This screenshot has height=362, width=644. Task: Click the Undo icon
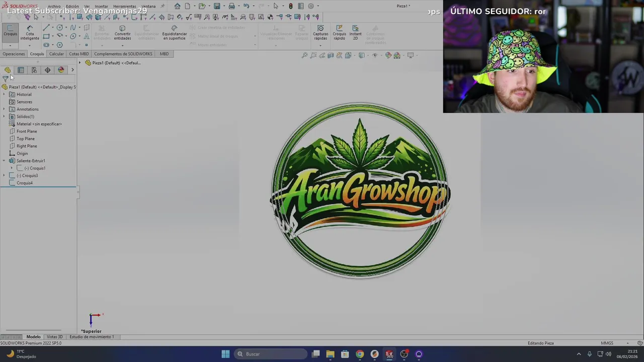(x=246, y=6)
